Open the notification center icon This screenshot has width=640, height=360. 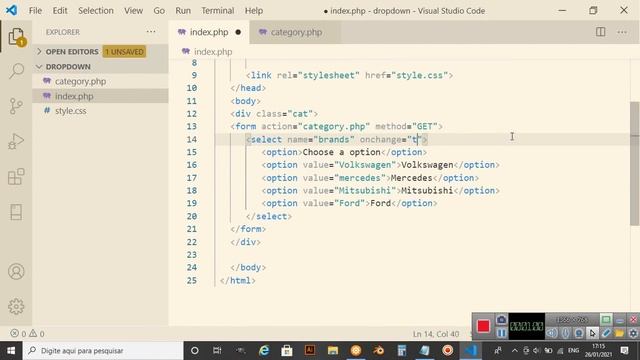point(624,351)
